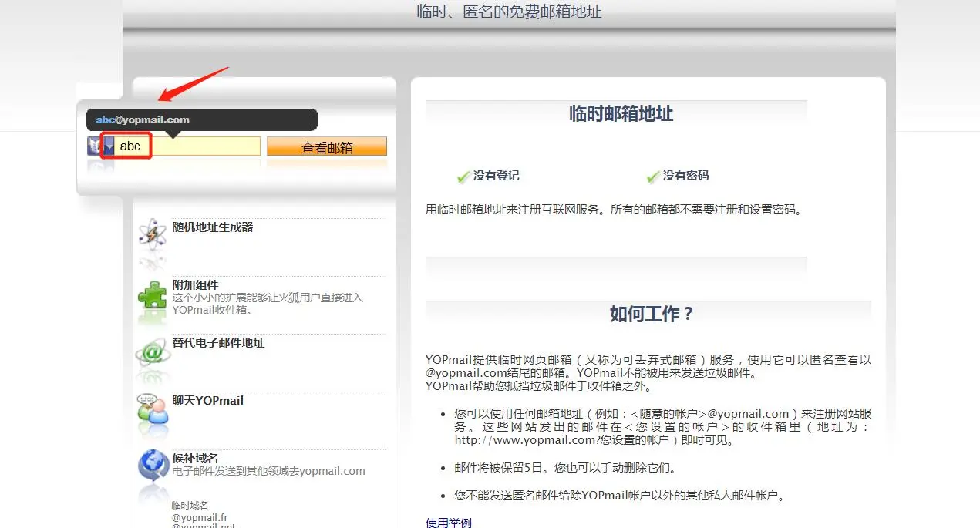Screen dimensions: 980x528
Task: Click the 随机地址生成器 atom icon
Action: point(152,234)
